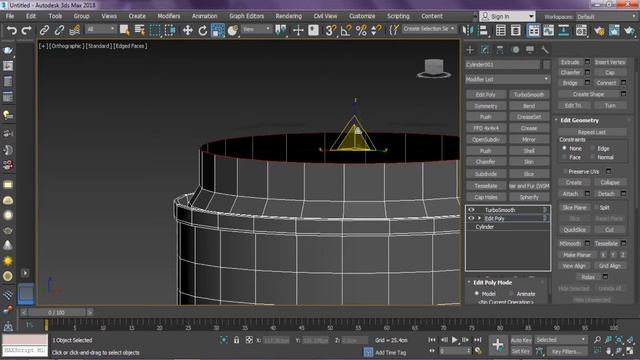The width and height of the screenshot is (640, 360).
Task: Toggle the Window/Crossing selection icon
Action: (170, 30)
